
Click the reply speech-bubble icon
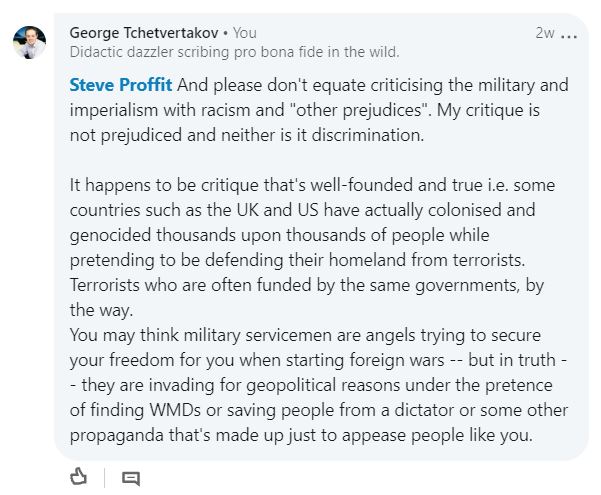pyautogui.click(x=131, y=479)
